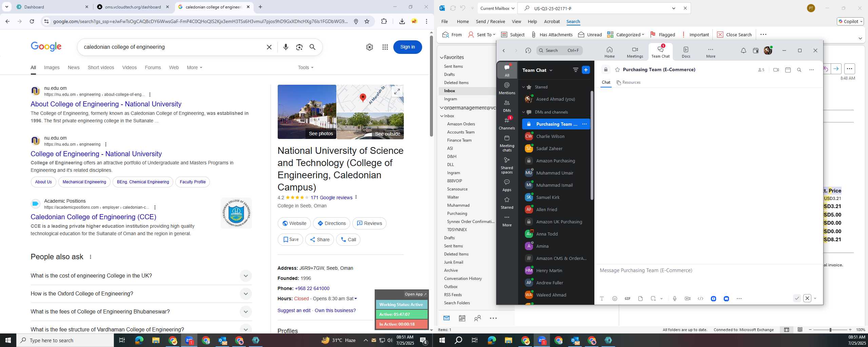
Task: Open Channels in Zoom chat sidebar
Action: coord(507,123)
